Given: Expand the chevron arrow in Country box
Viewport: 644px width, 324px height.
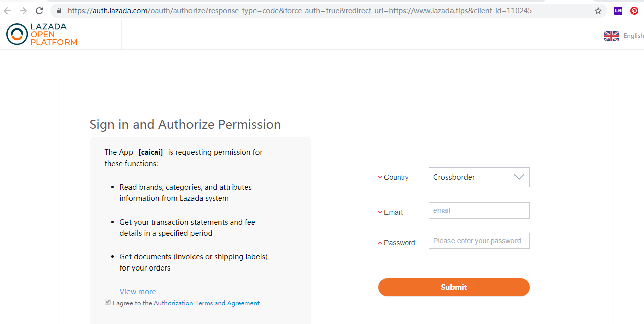Looking at the screenshot, I should coord(519,177).
